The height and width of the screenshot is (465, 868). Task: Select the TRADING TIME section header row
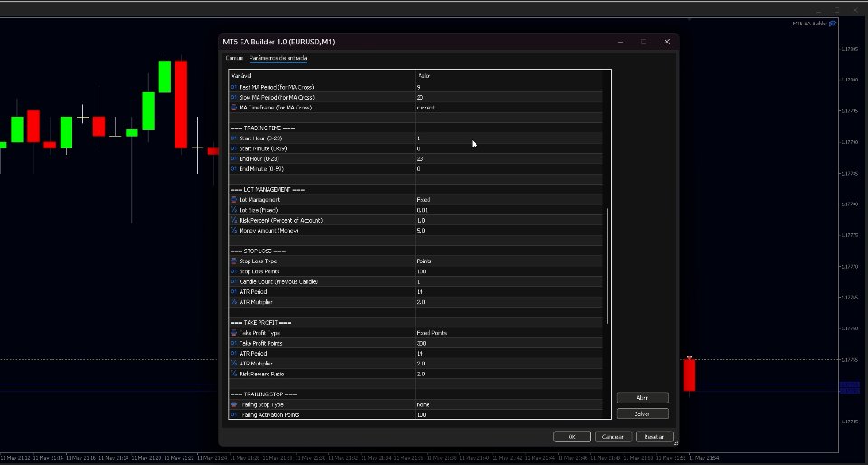point(416,128)
